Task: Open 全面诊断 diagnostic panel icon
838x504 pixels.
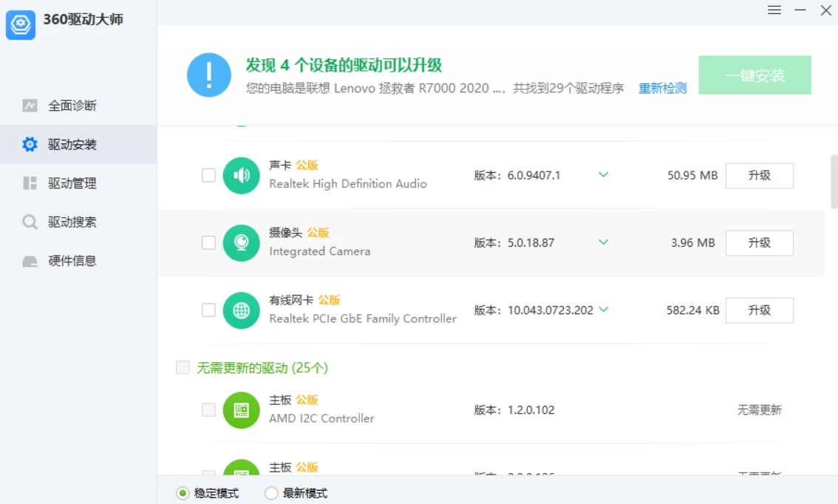Action: coord(30,106)
